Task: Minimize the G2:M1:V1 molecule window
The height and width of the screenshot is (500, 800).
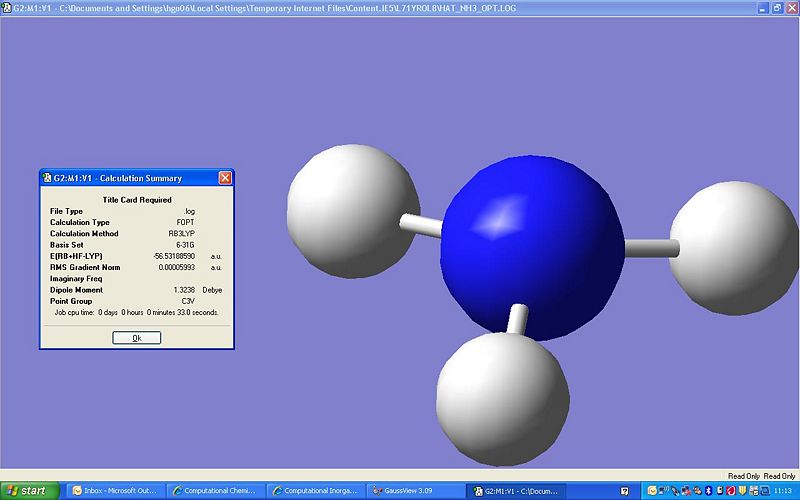Action: click(x=763, y=8)
